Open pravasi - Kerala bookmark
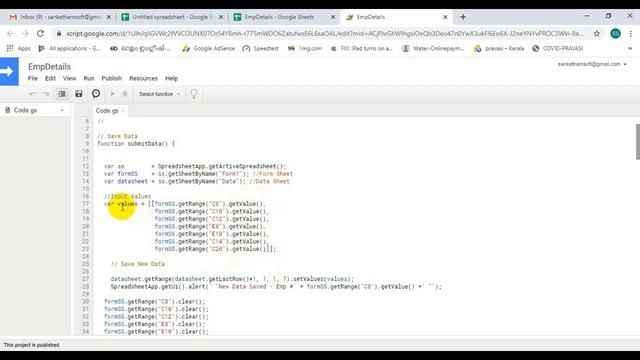 coord(499,48)
